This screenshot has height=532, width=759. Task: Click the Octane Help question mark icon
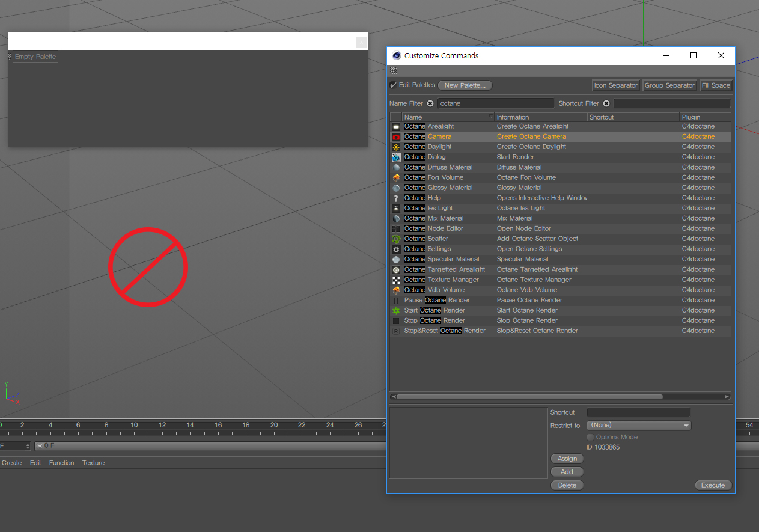396,198
